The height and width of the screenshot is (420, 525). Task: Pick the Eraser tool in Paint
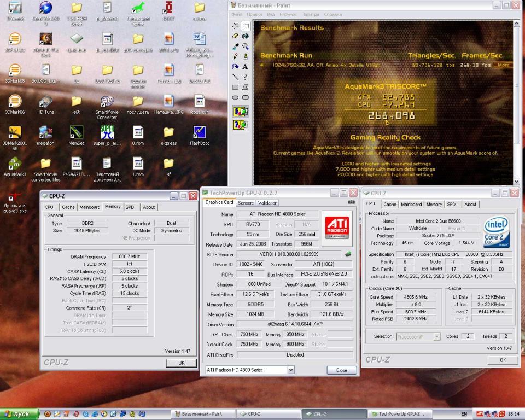click(x=235, y=36)
